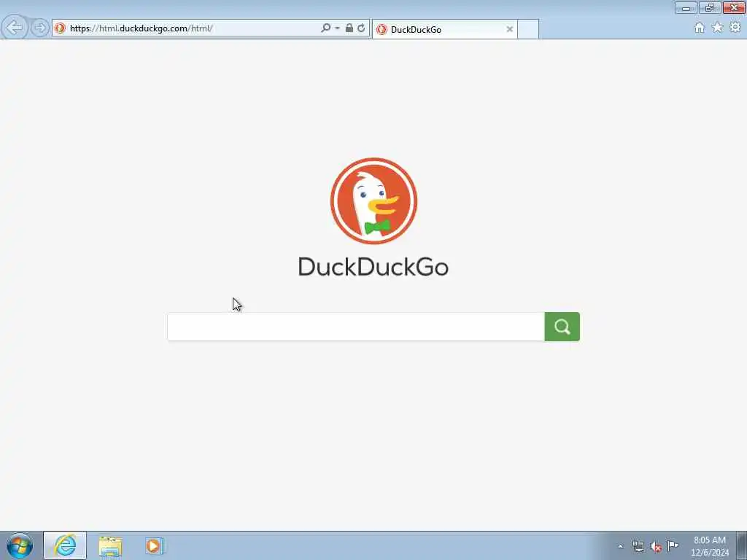Click the security lock icon

click(349, 28)
